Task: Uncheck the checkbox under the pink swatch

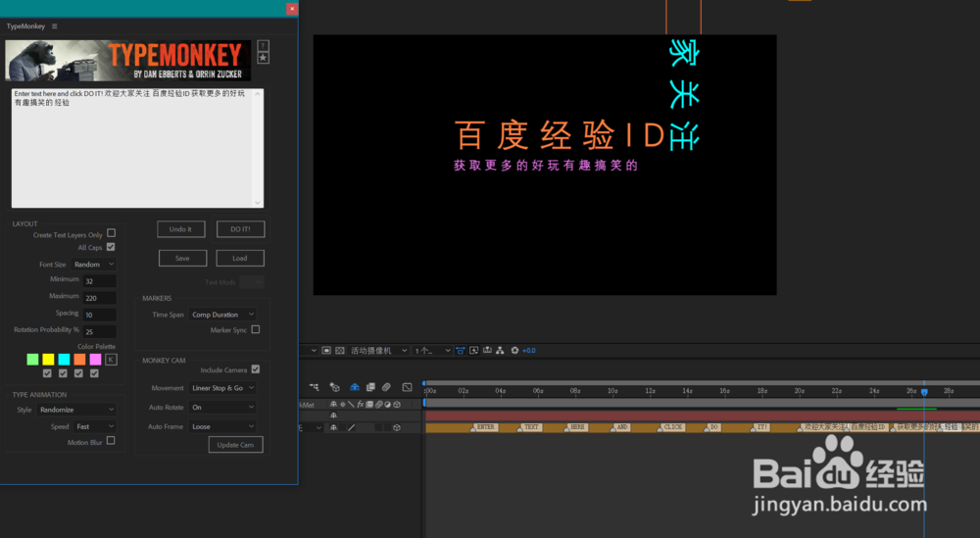Action: (x=94, y=373)
